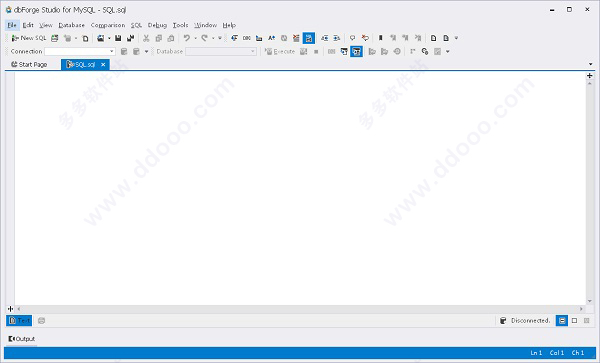
Task: Open the Output panel
Action: pos(22,339)
